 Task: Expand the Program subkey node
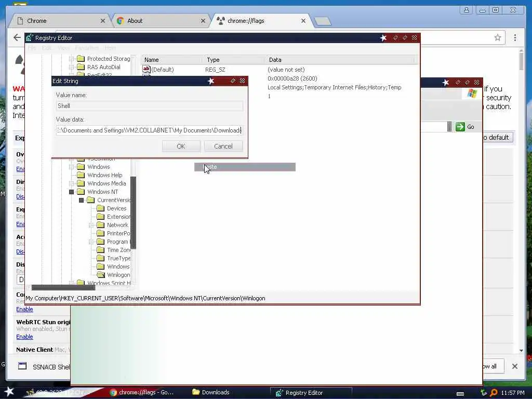click(91, 242)
